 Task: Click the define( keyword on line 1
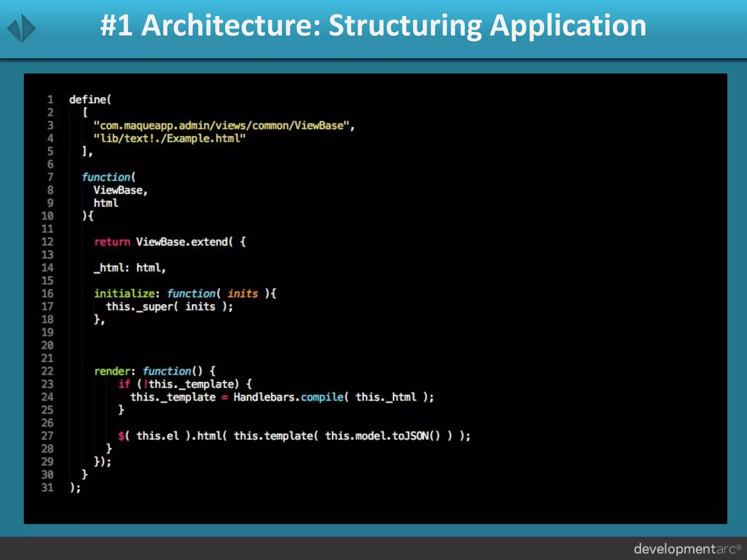(90, 100)
